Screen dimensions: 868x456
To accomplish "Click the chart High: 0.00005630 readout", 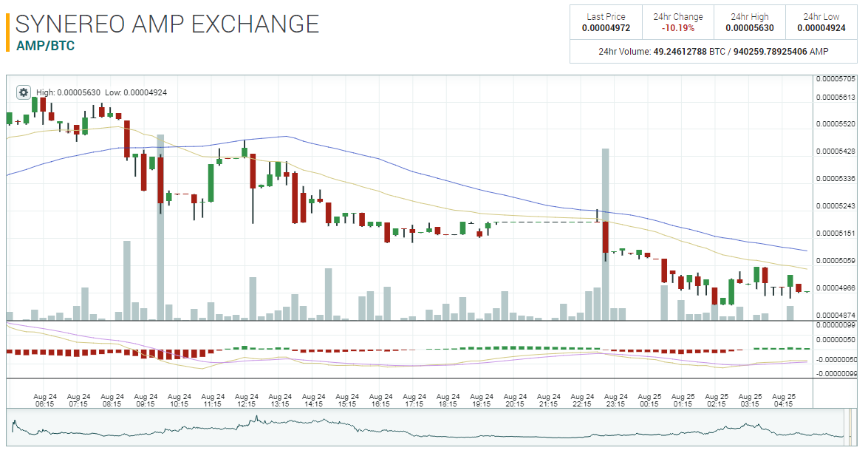I will [x=68, y=92].
